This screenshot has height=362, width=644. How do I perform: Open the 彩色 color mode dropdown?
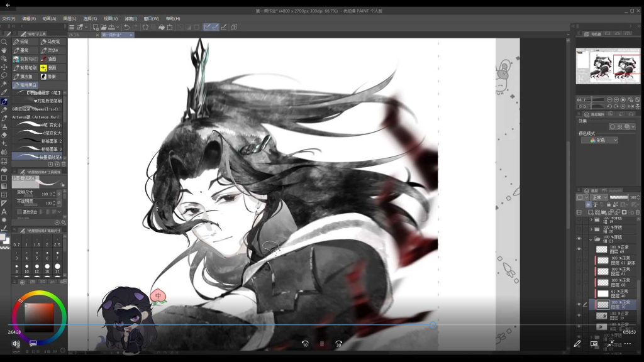(599, 140)
